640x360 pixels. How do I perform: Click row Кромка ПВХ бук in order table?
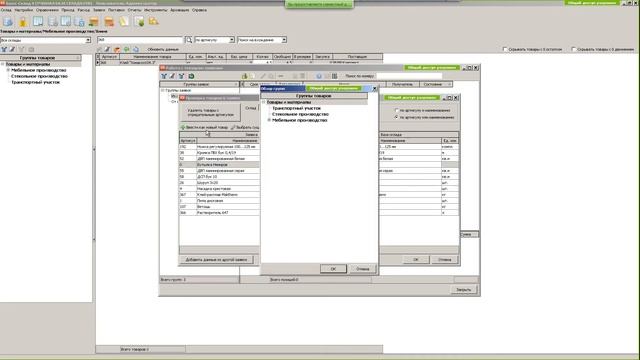(x=219, y=153)
